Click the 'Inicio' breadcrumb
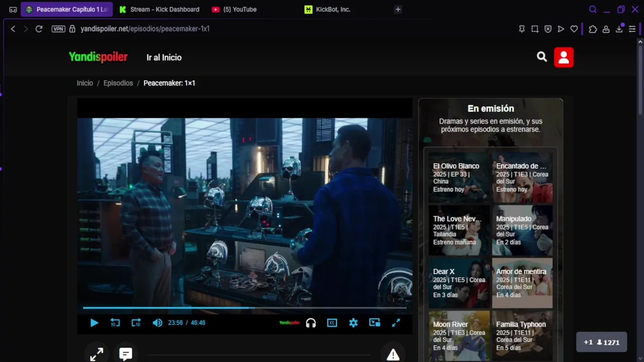This screenshot has height=362, width=644. pos(85,83)
